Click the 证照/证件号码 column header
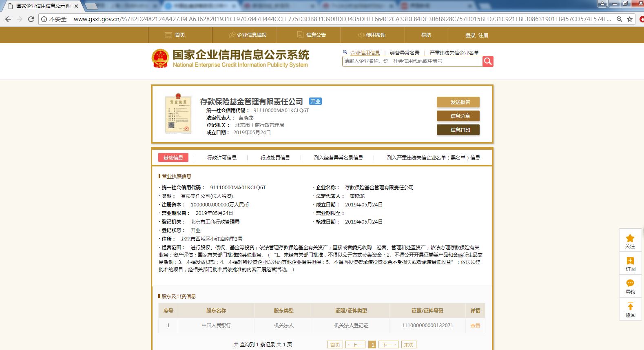 [427, 311]
